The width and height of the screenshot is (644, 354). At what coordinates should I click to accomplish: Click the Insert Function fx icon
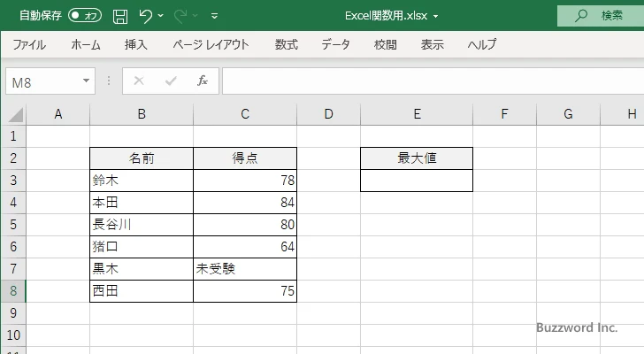tap(203, 81)
